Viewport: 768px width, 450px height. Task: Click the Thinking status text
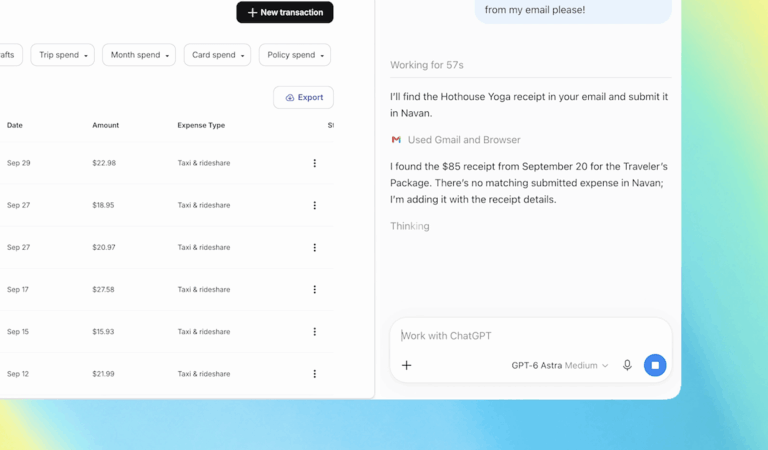pyautogui.click(x=409, y=226)
